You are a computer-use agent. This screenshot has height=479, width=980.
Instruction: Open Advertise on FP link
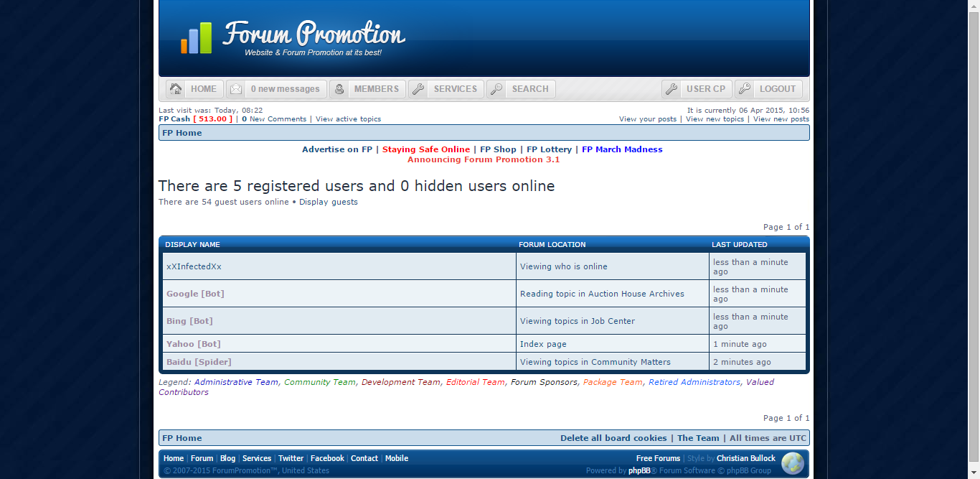(337, 149)
